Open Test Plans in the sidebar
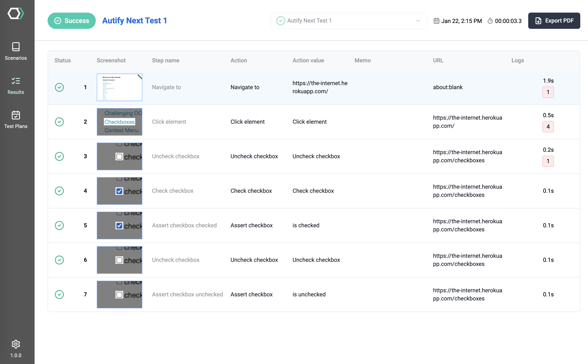 click(x=15, y=119)
